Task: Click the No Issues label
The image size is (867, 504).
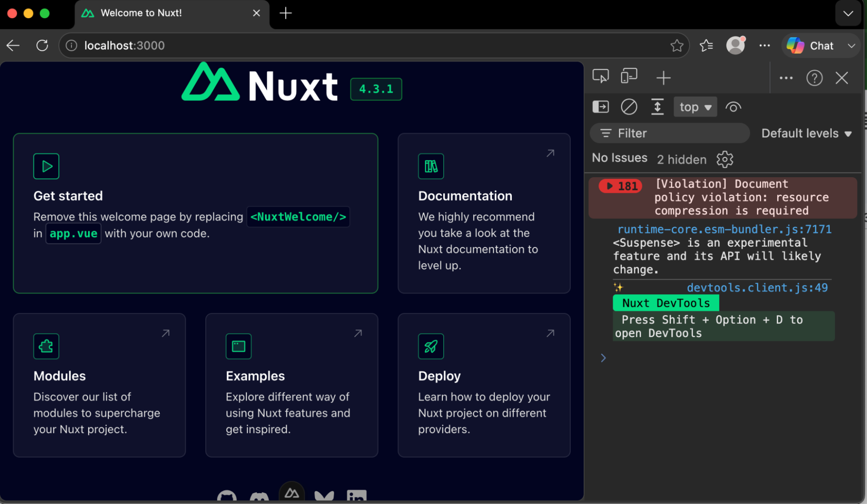Action: 619,158
